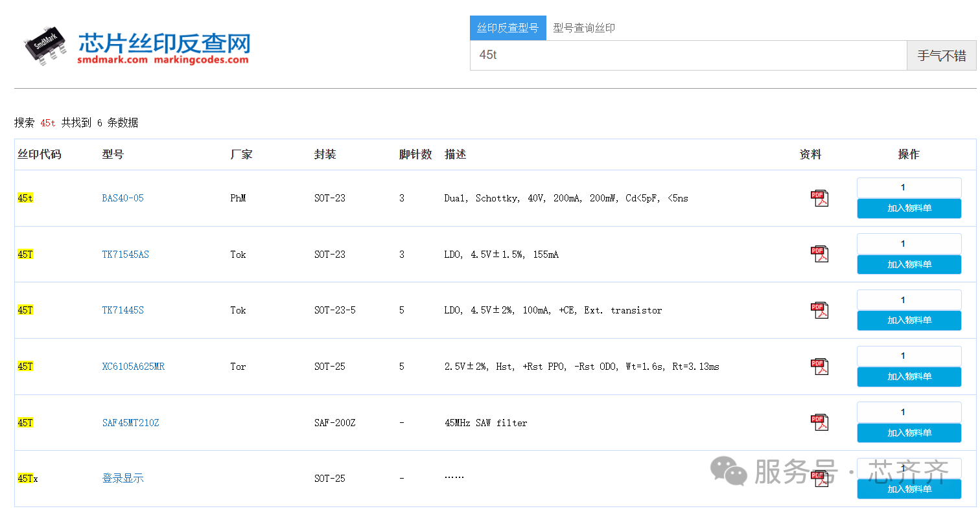Add SAF45MT210Z to BOM with 加入物料单
Viewport: 980px width, 511px height.
(909, 433)
